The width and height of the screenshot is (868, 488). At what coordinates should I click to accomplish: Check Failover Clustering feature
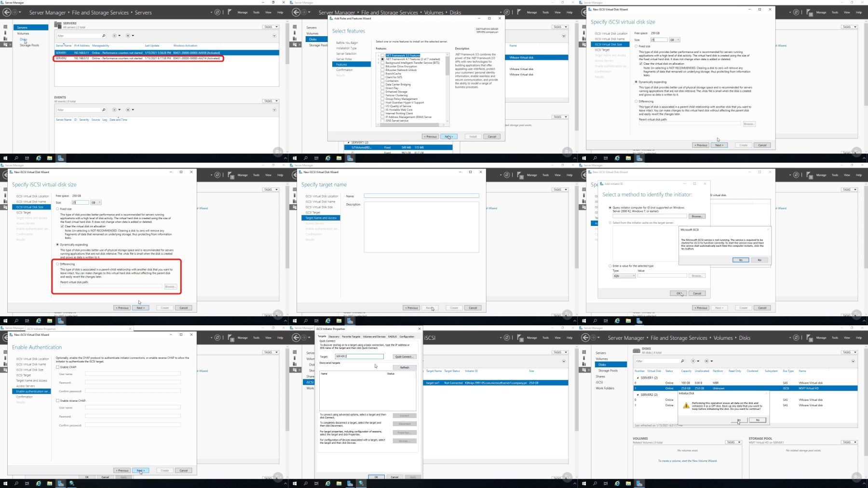[x=382, y=95]
